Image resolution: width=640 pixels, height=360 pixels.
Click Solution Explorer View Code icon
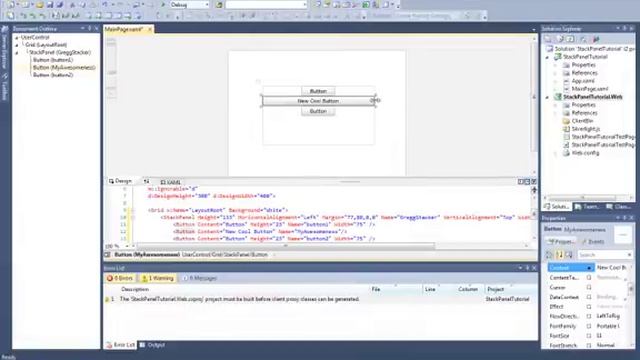584,39
